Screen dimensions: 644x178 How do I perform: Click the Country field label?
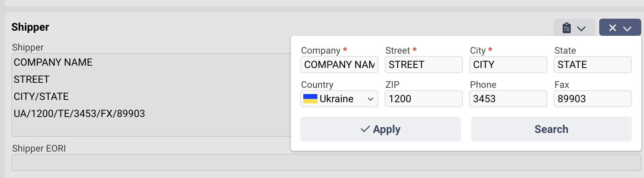pos(317,85)
